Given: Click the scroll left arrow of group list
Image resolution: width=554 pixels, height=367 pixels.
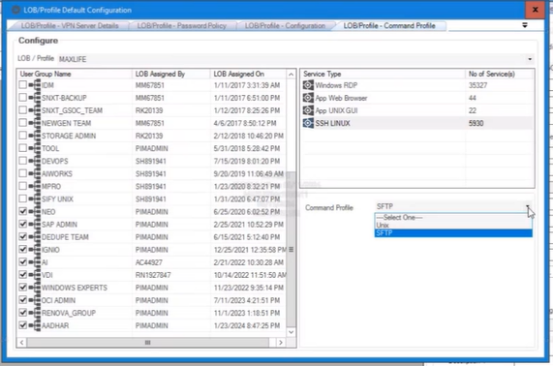Looking at the screenshot, I should (x=22, y=342).
